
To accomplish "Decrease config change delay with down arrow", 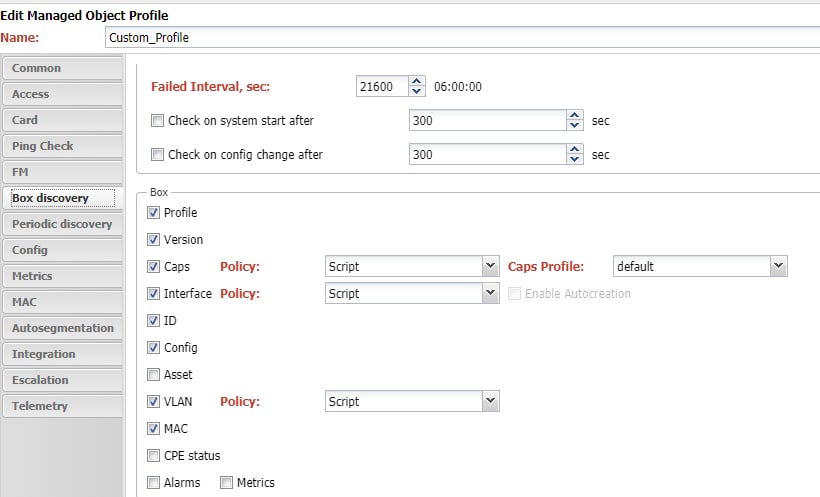I will [x=575, y=160].
